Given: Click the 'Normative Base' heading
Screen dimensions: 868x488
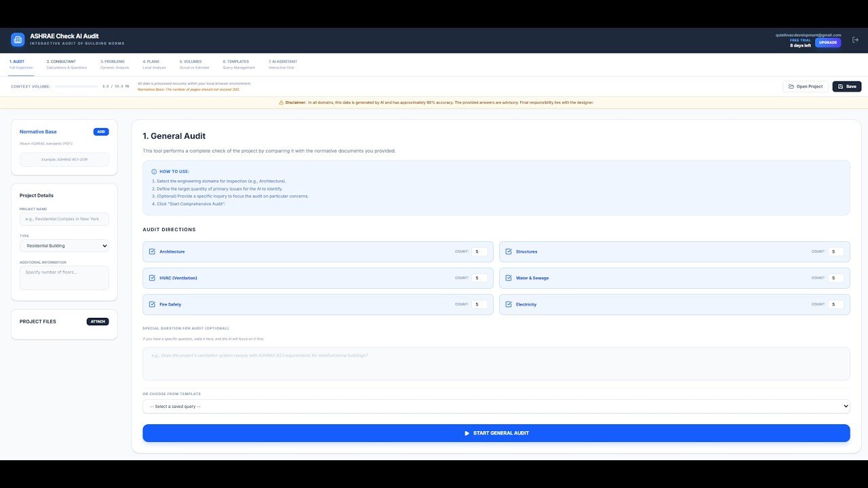Looking at the screenshot, I should point(38,131).
